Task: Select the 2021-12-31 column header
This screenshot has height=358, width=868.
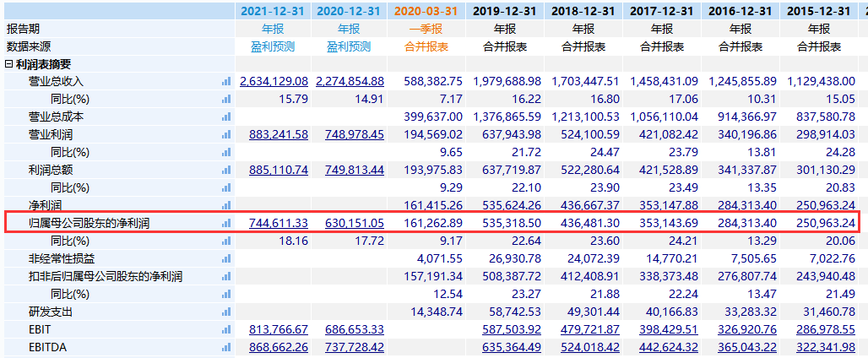Action: 274,11
